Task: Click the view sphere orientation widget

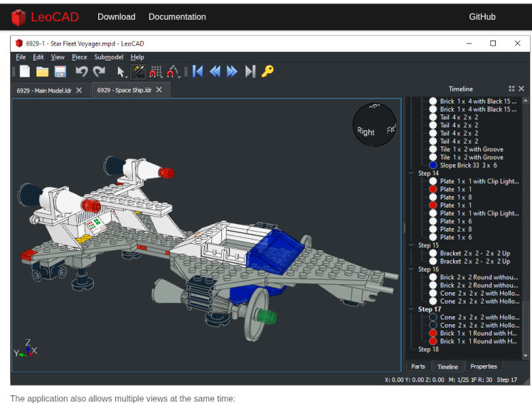Action: click(376, 126)
